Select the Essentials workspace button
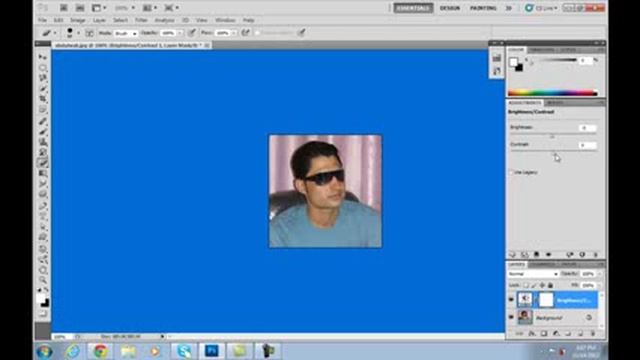Viewport: 640px width, 360px height. click(x=413, y=8)
